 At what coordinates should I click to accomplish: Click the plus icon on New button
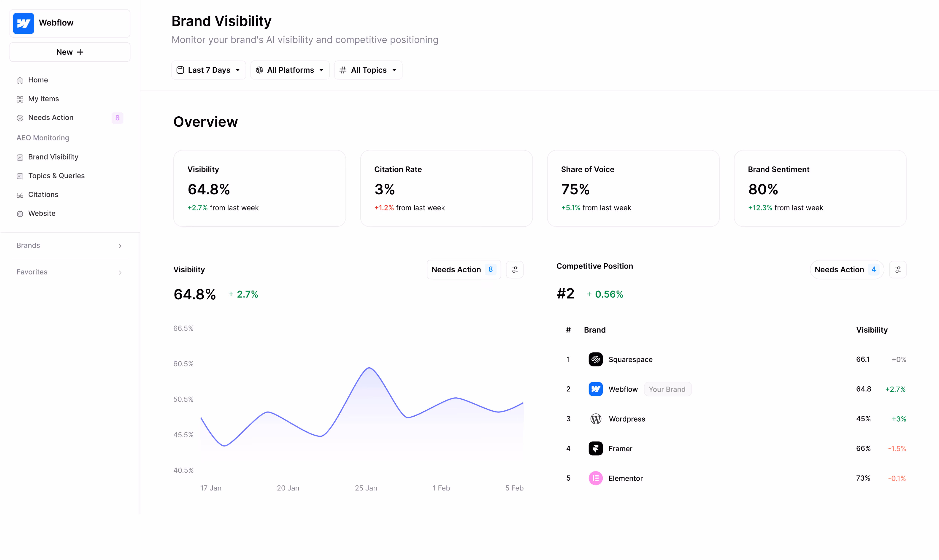[x=80, y=52]
